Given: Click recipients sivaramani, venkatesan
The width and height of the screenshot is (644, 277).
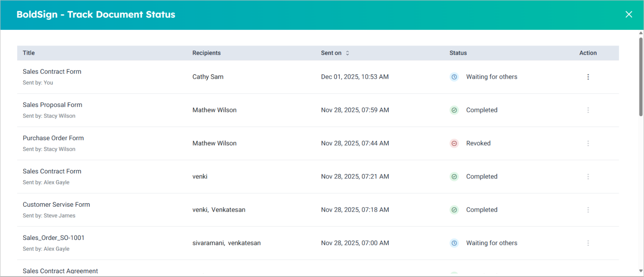Looking at the screenshot, I should [x=227, y=243].
